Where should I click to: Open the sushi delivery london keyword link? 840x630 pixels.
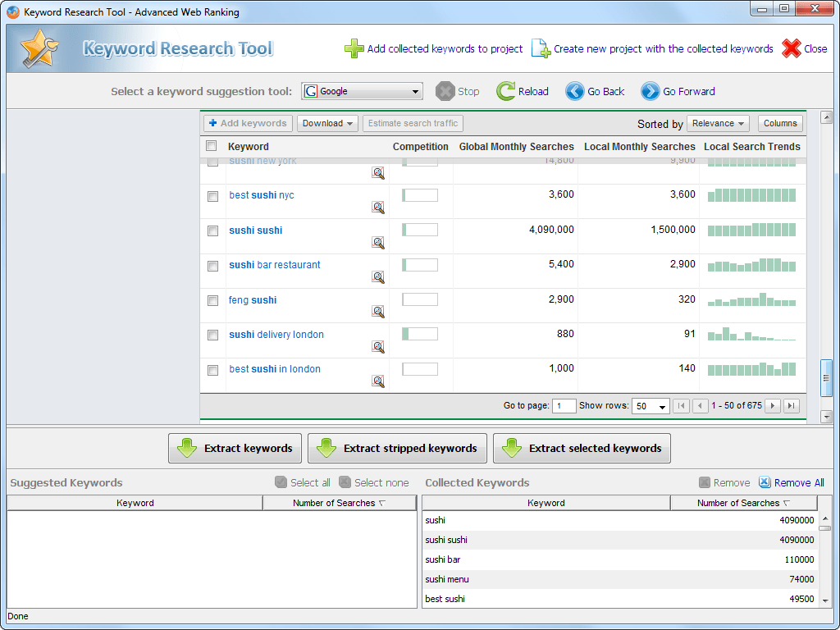click(276, 335)
